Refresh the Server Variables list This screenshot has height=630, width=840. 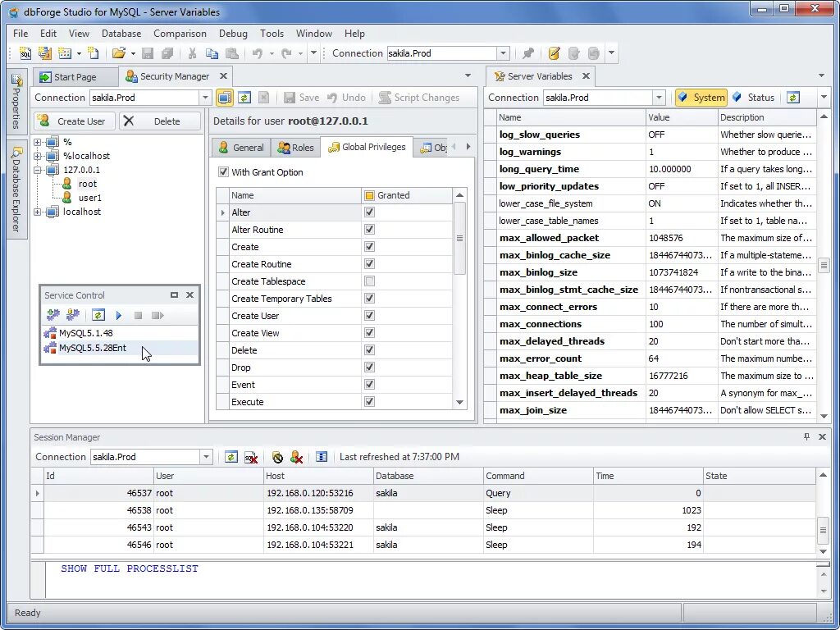[x=793, y=98]
